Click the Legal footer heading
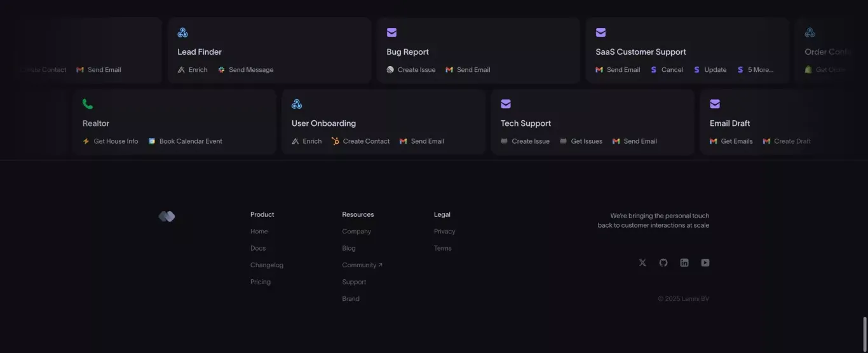868x353 pixels. (442, 215)
